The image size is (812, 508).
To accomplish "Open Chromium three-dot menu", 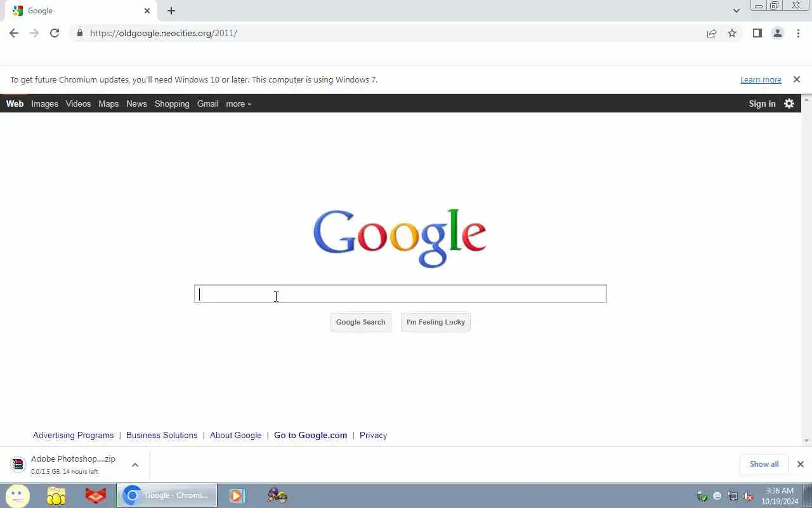I will pyautogui.click(x=798, y=33).
